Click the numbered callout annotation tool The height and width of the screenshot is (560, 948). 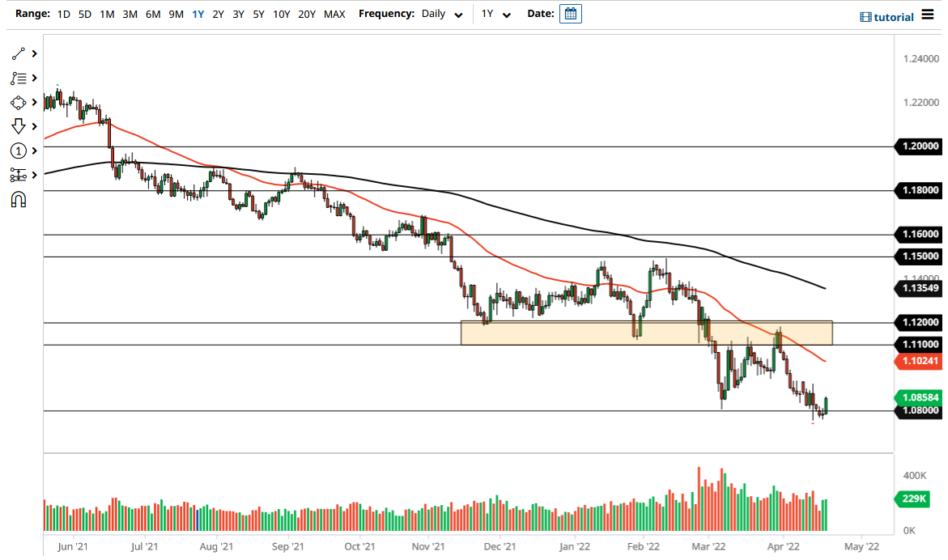pos(18,151)
